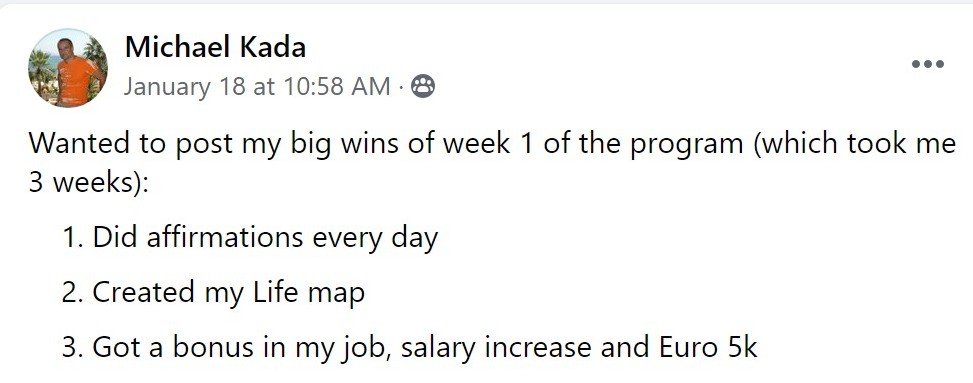The image size is (973, 383).
Task: Click the "3 weeks):" text line
Action: (x=88, y=182)
